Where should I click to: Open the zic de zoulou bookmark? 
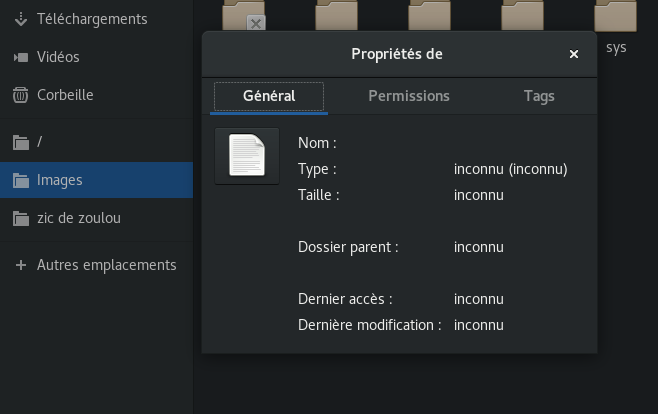coord(78,218)
